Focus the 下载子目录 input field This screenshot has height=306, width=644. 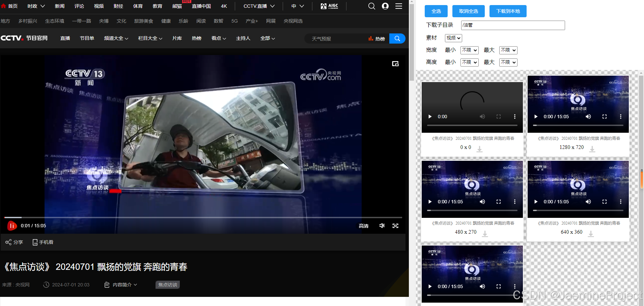(x=513, y=25)
